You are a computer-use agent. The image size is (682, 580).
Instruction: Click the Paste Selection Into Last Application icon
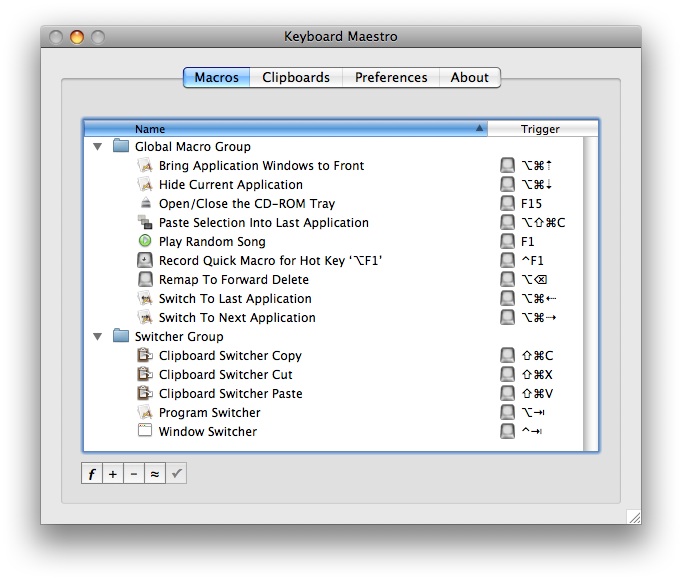pos(145,222)
